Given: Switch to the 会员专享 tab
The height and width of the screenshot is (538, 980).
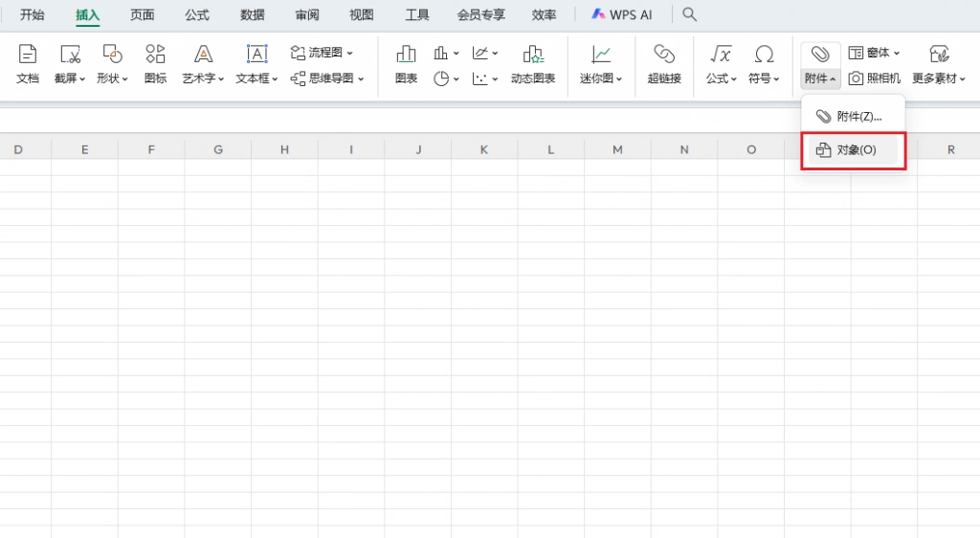Looking at the screenshot, I should click(x=480, y=15).
